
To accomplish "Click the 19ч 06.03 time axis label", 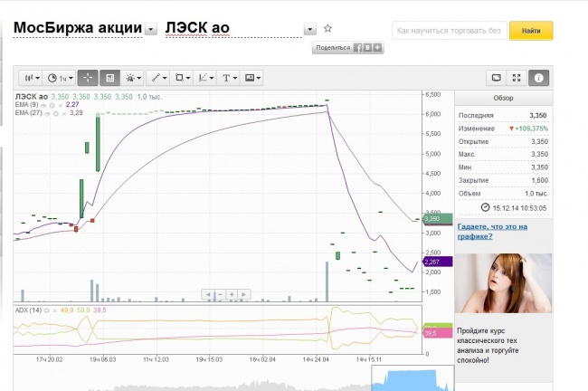I will (x=103, y=359).
